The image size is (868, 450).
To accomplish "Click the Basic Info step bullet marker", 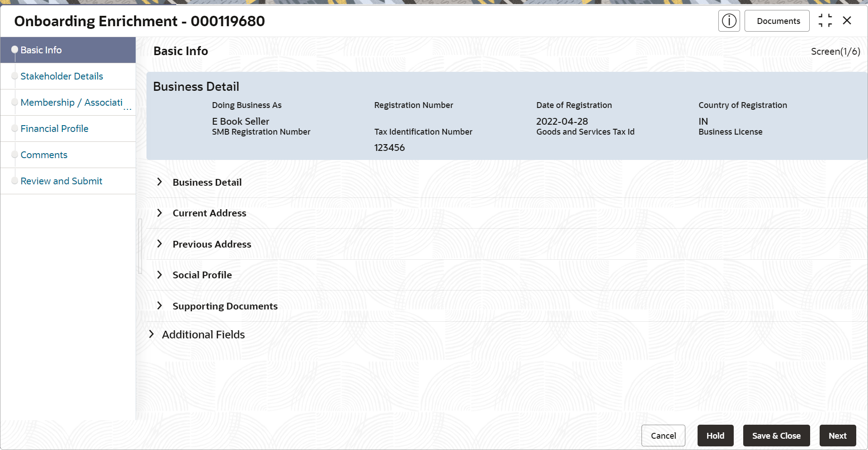I will click(14, 50).
